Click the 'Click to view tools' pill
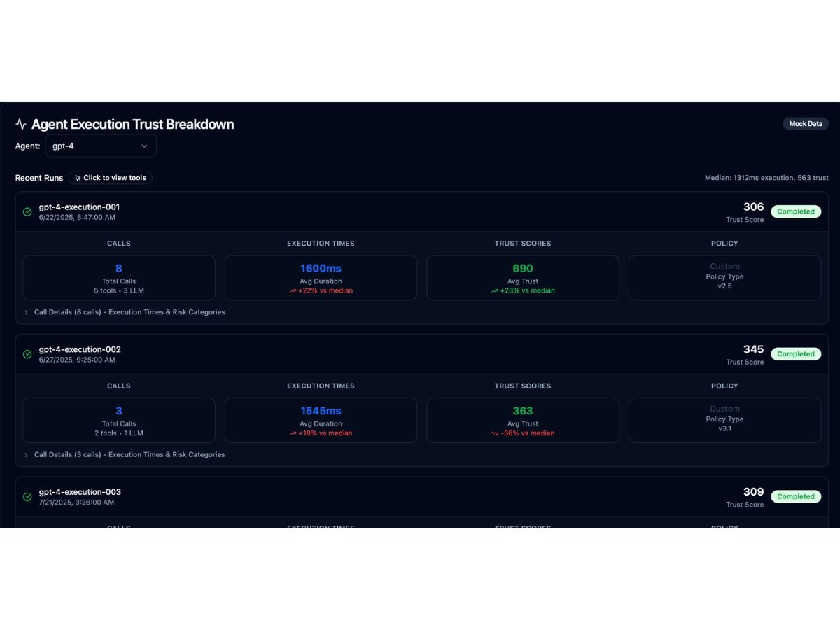The height and width of the screenshot is (630, 840). [111, 178]
